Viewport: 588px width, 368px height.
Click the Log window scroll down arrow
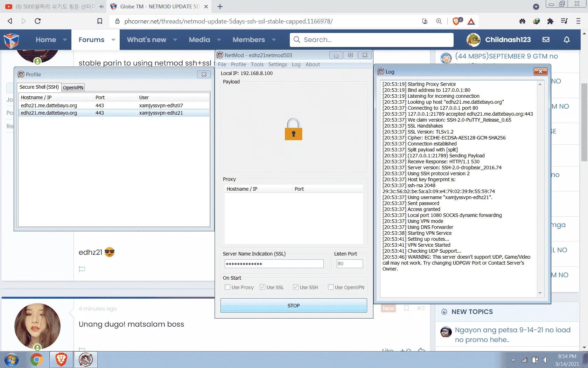(x=540, y=293)
